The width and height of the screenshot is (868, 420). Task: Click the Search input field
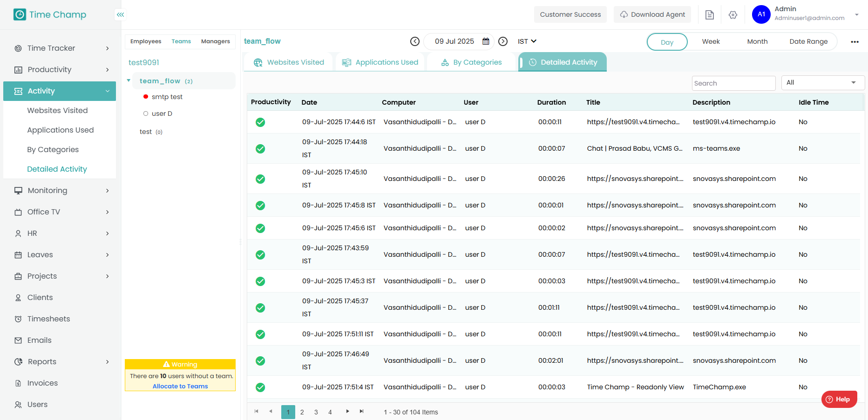733,83
